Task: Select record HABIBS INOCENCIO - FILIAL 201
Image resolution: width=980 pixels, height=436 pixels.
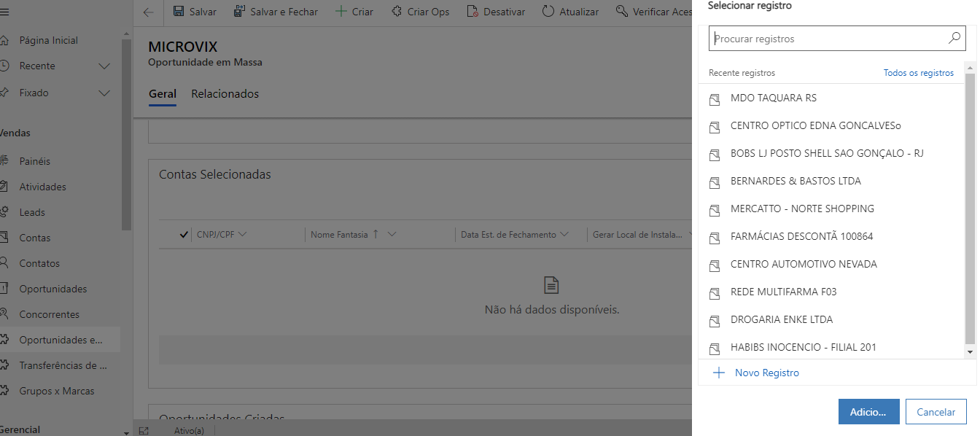Action: 831,347
